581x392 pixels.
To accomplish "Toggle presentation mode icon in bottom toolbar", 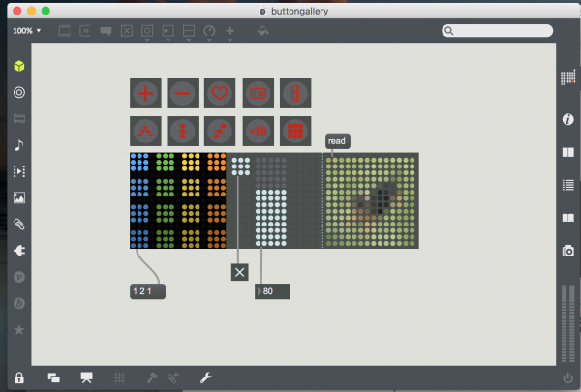I will point(87,377).
